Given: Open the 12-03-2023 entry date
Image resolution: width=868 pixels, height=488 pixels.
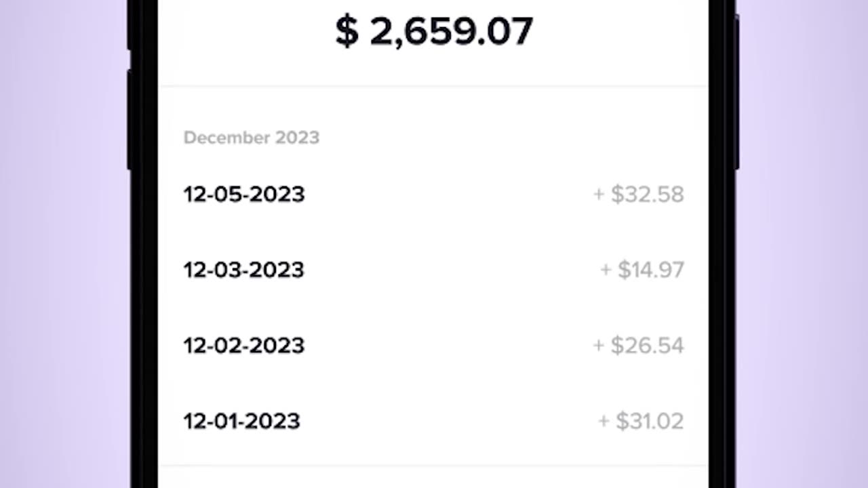Looking at the screenshot, I should pyautogui.click(x=244, y=270).
